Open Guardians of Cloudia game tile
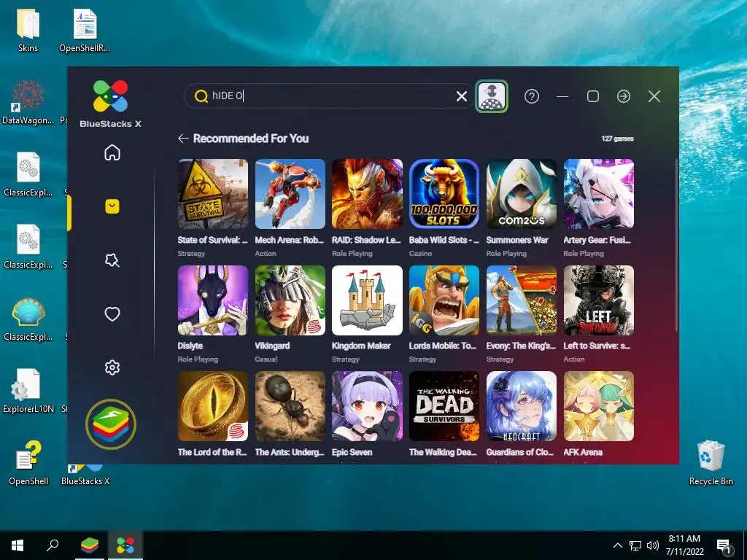The image size is (747, 560). 521,406
